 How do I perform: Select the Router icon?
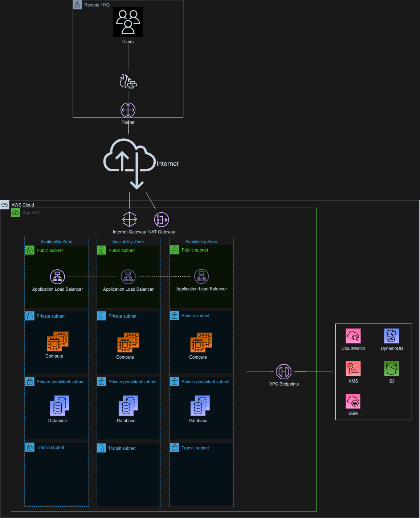[128, 109]
